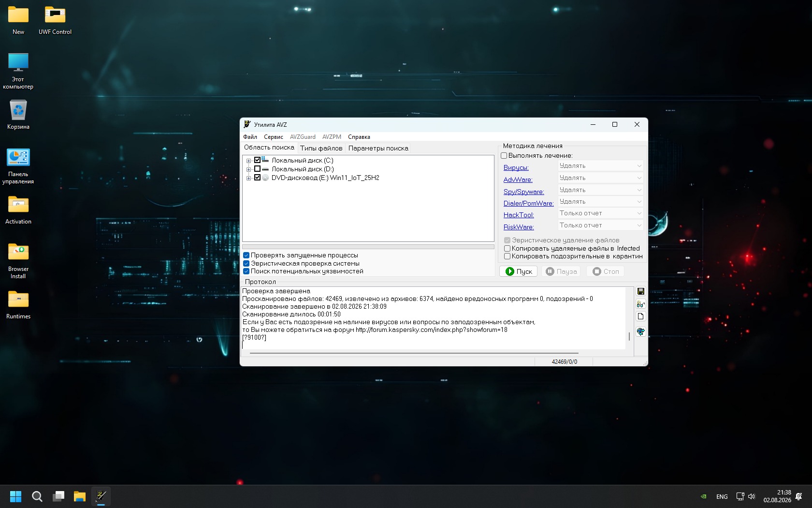Enable the Выполнять лечение checkbox
812x508 pixels.
click(x=504, y=156)
